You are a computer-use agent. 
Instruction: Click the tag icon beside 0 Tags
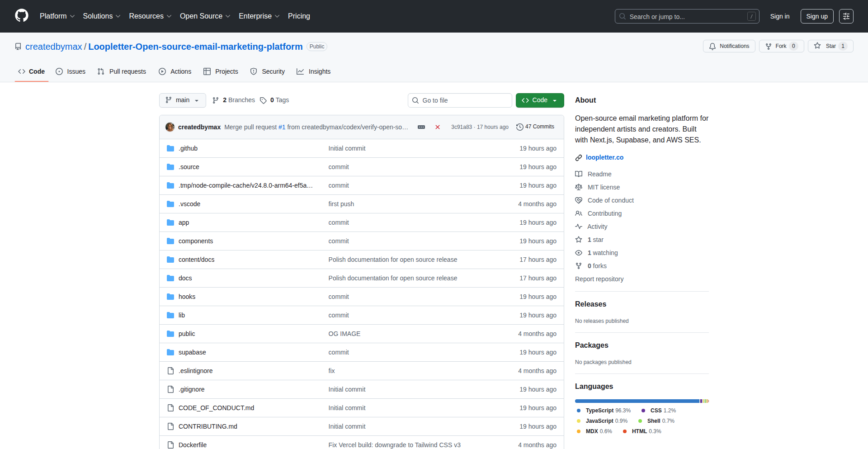[x=263, y=100]
